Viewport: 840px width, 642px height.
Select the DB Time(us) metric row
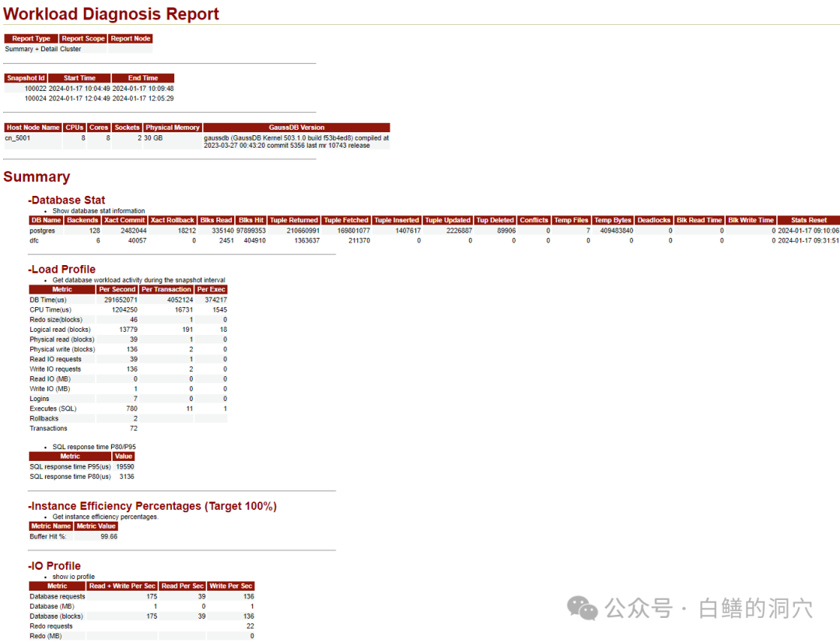coord(128,300)
